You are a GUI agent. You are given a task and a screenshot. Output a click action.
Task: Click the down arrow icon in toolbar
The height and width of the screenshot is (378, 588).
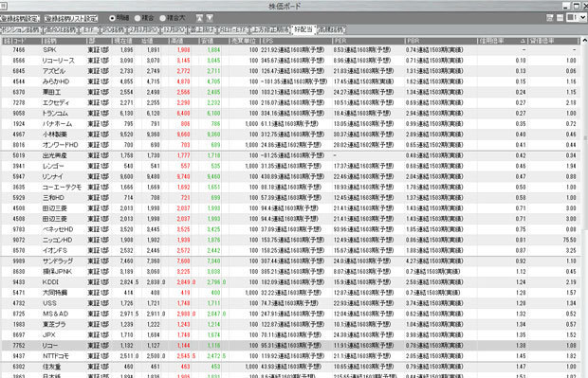point(210,18)
